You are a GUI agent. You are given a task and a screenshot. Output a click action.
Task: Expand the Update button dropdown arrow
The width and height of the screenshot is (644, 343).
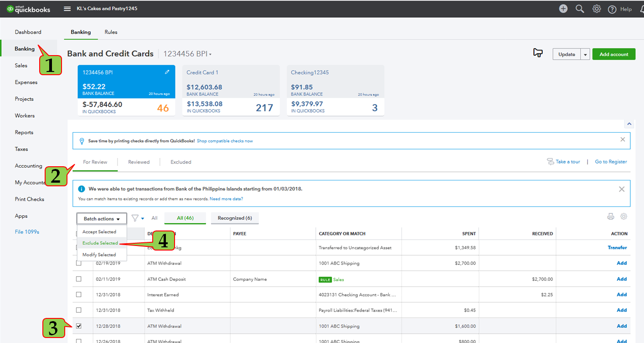pos(585,55)
